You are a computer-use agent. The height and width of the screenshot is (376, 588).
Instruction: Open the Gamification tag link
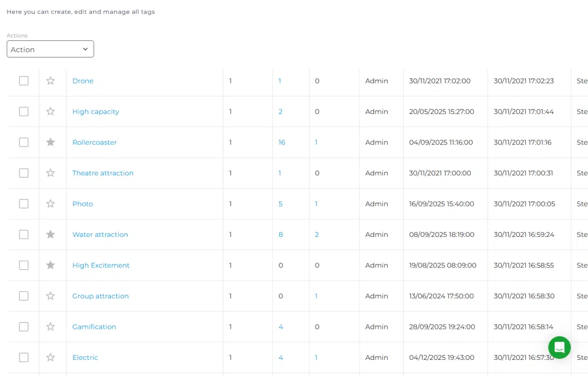click(94, 327)
